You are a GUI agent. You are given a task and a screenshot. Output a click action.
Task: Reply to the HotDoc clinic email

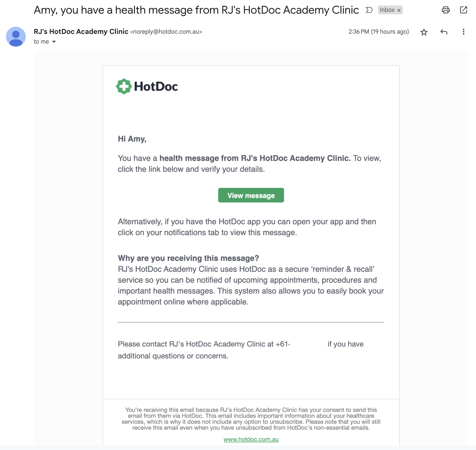point(444,32)
